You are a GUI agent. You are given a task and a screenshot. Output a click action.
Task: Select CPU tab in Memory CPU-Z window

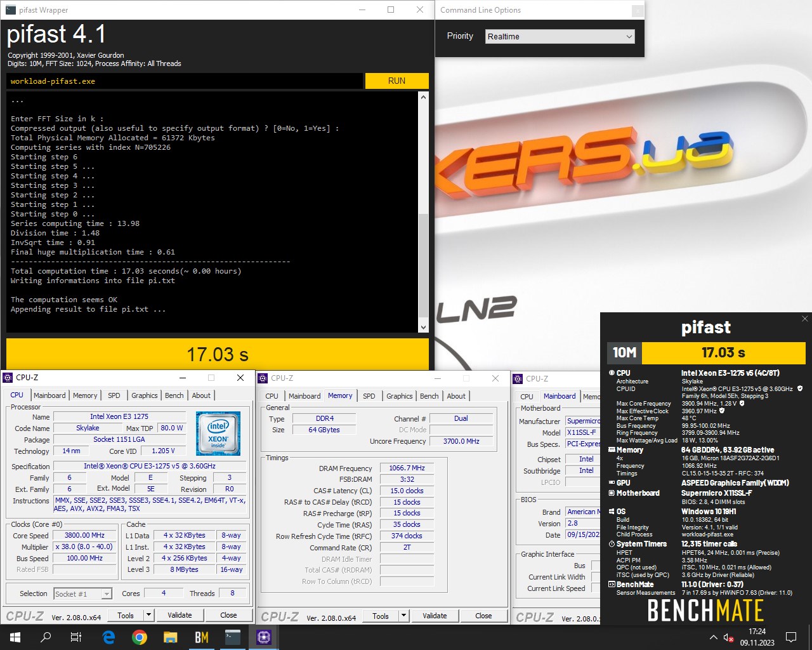tap(272, 395)
